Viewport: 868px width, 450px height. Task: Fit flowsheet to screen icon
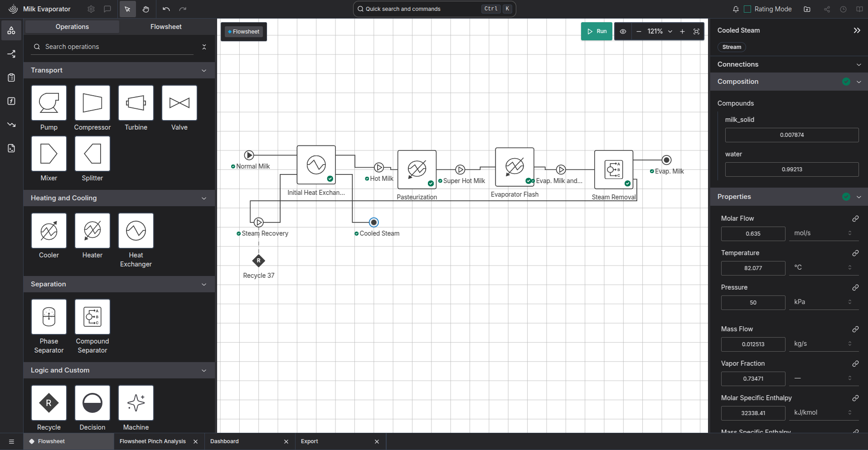(697, 31)
